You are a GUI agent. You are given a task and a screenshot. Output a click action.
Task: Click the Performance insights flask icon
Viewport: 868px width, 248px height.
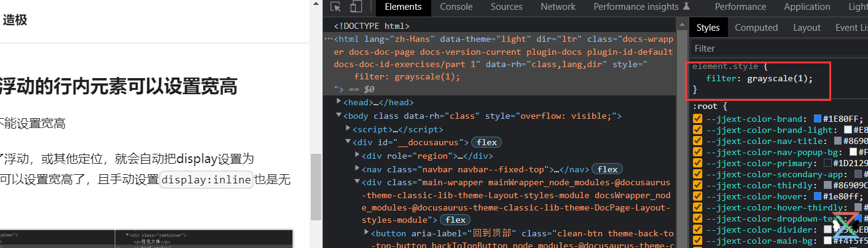[x=687, y=7]
